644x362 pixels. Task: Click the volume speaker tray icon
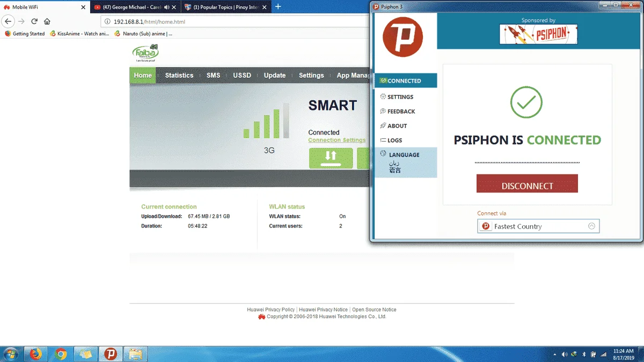pos(565,354)
